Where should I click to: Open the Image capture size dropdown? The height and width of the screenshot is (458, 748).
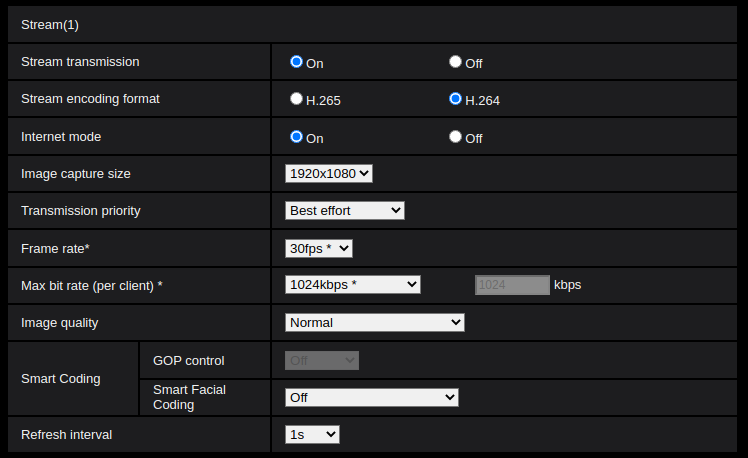(329, 173)
